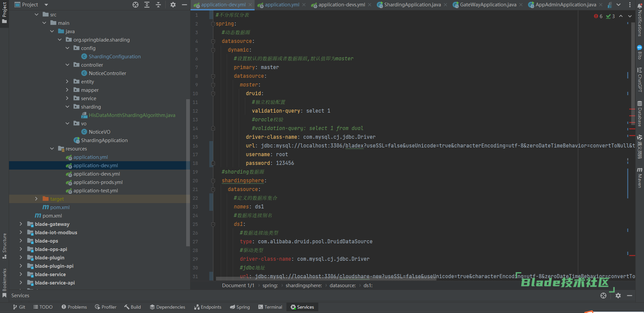Switch to AppAdminApplication.java editor tab
This screenshot has width=644, height=313.
566,5
